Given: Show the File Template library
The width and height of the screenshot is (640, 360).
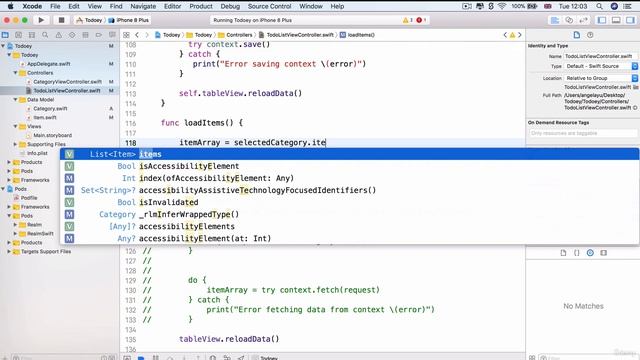Looking at the screenshot, I should (x=563, y=253).
